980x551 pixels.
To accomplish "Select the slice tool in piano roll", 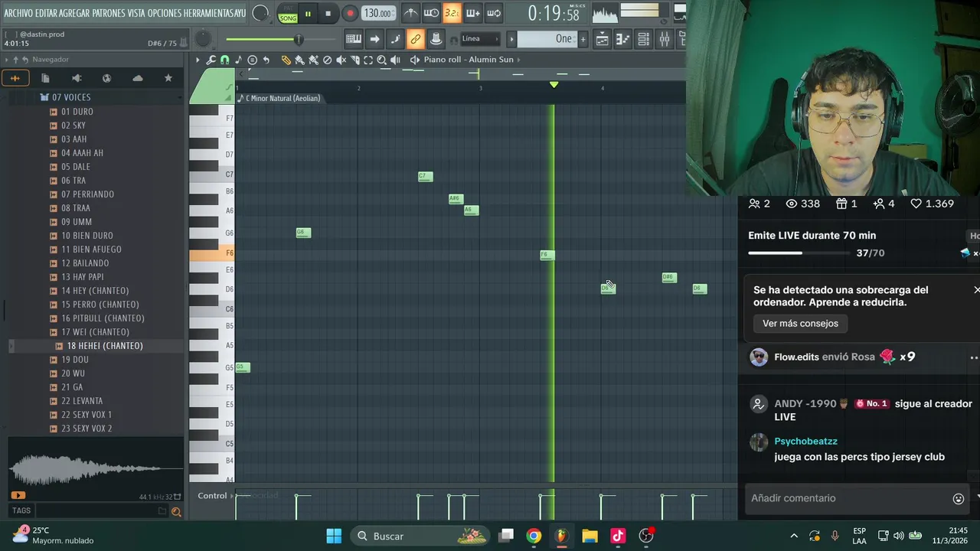I will pyautogui.click(x=354, y=60).
